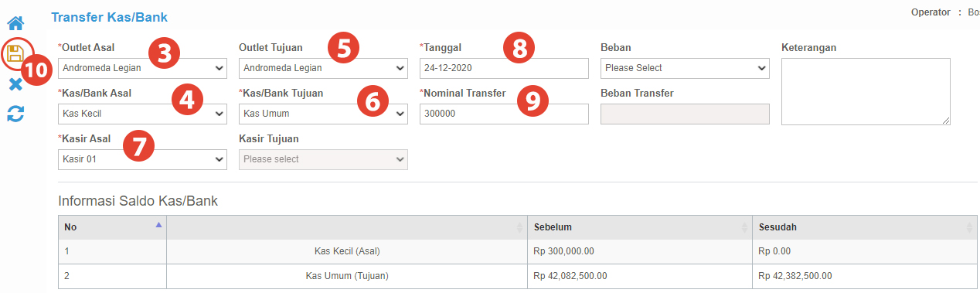Sort table by the No column arrow

pyautogui.click(x=159, y=224)
